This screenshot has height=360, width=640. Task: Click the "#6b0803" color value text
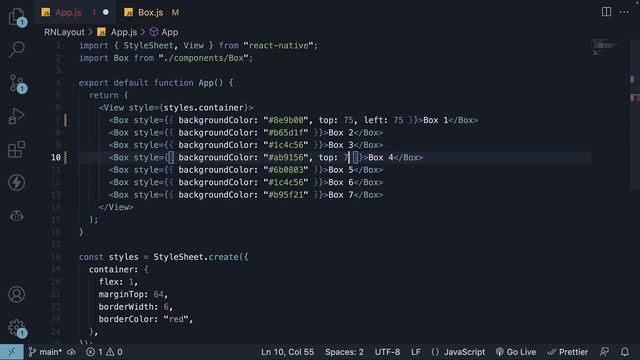point(286,170)
